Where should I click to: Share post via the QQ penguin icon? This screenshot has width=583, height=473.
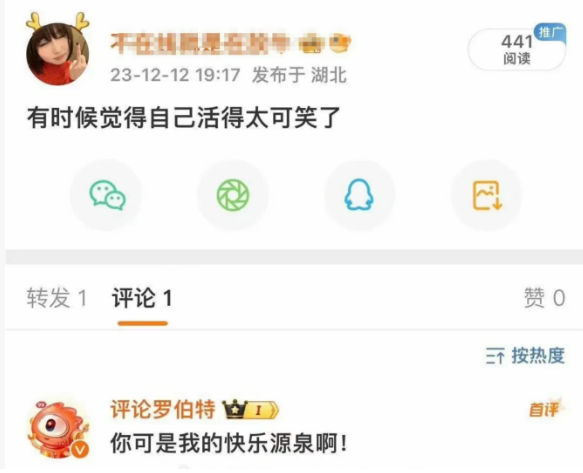click(359, 195)
